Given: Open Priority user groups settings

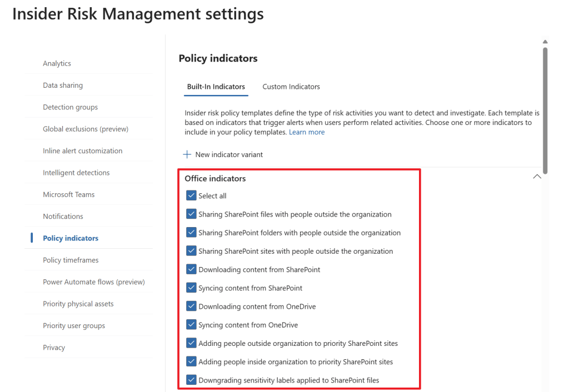Looking at the screenshot, I should coord(74,325).
